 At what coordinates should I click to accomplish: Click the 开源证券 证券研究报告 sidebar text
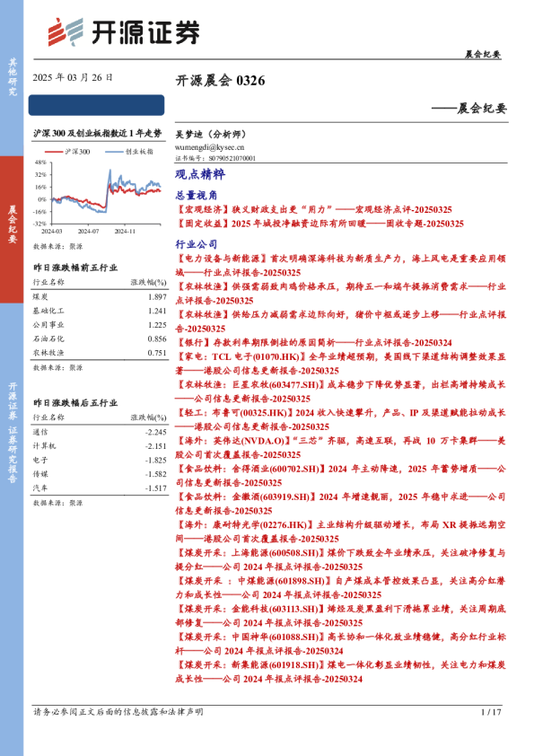coord(12,433)
